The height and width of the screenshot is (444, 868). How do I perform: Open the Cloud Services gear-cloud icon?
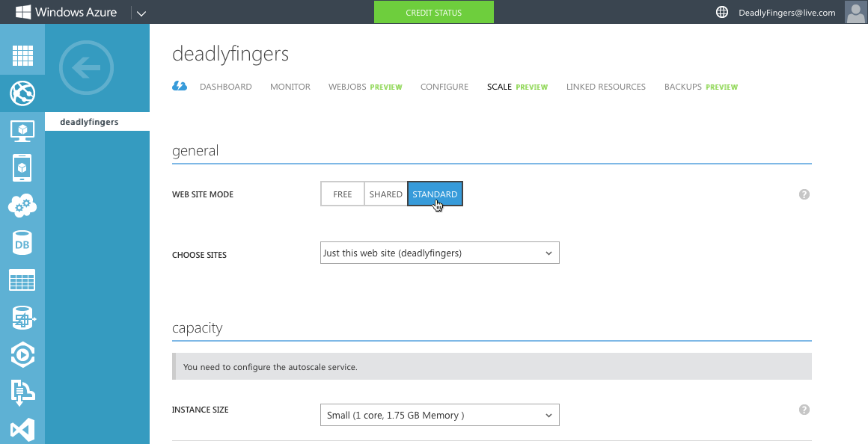click(22, 206)
